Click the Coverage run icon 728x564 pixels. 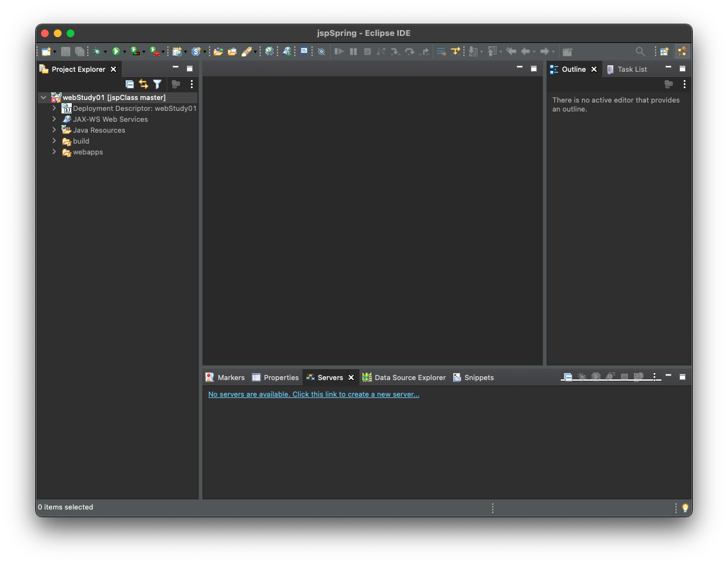(x=135, y=51)
